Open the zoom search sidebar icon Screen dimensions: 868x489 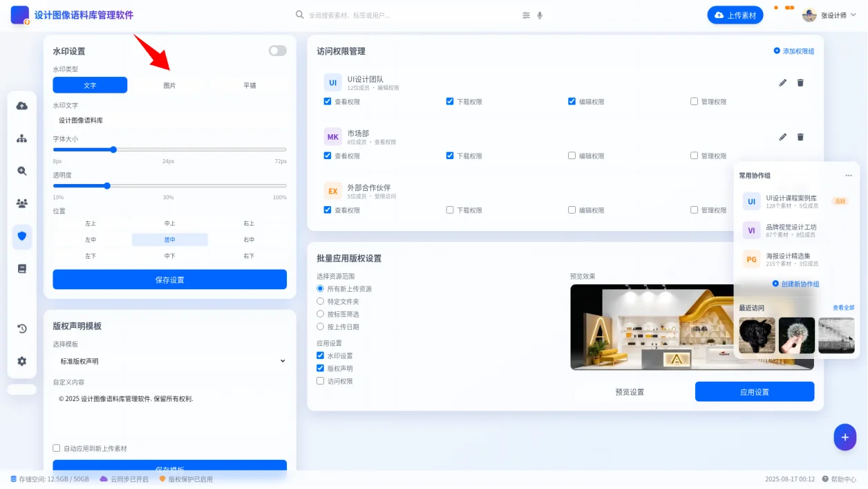pos(22,171)
